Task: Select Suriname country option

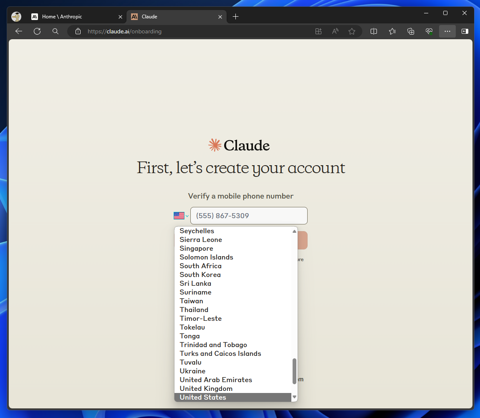Action: [233, 292]
